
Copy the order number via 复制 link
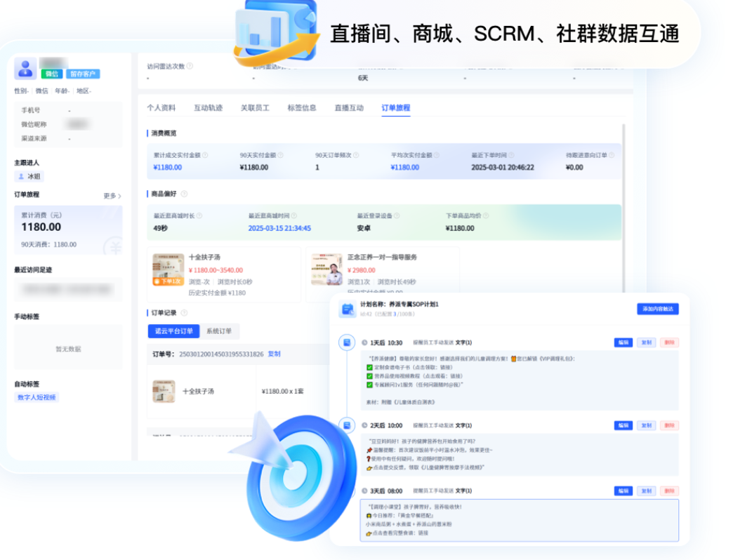click(274, 354)
